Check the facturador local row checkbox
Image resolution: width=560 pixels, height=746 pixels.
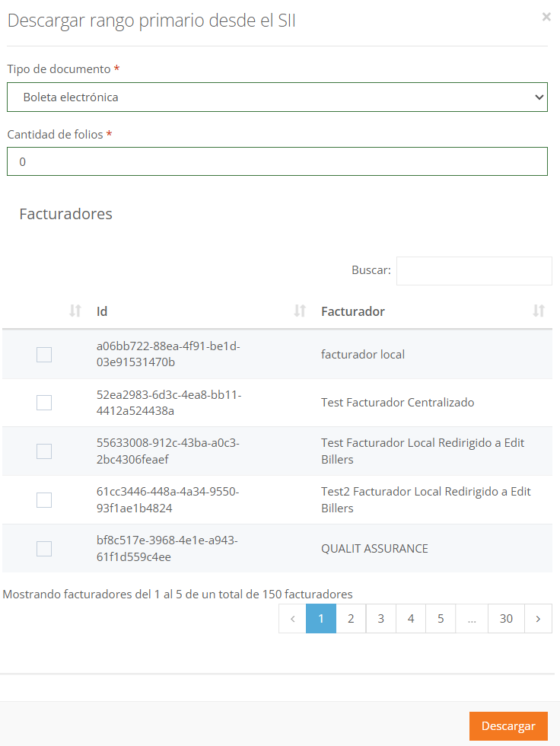point(44,355)
